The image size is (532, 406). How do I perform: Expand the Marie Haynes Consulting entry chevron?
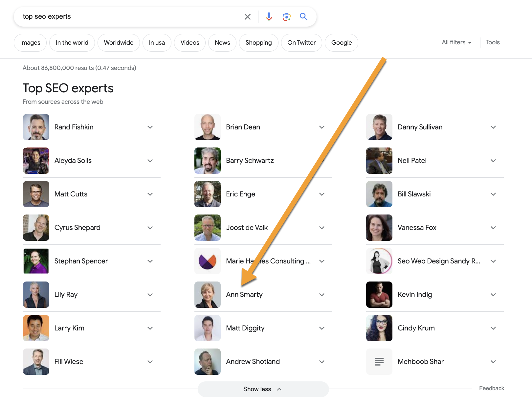[x=322, y=261]
